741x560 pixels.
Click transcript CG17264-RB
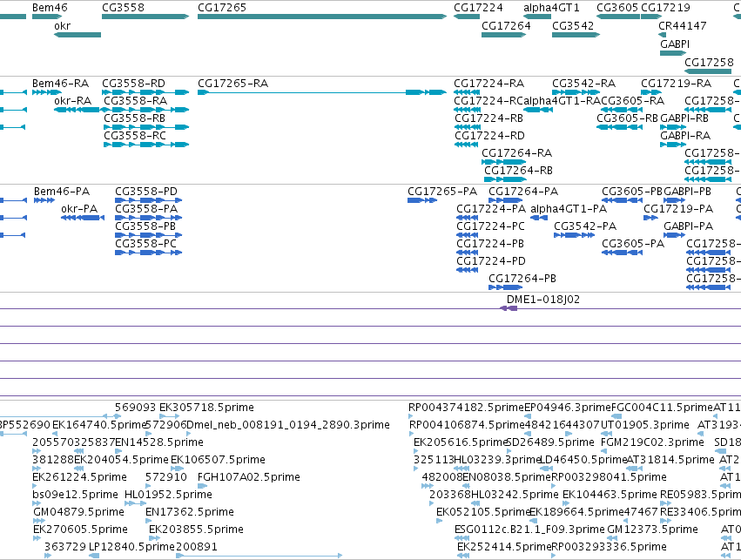pyautogui.click(x=518, y=170)
